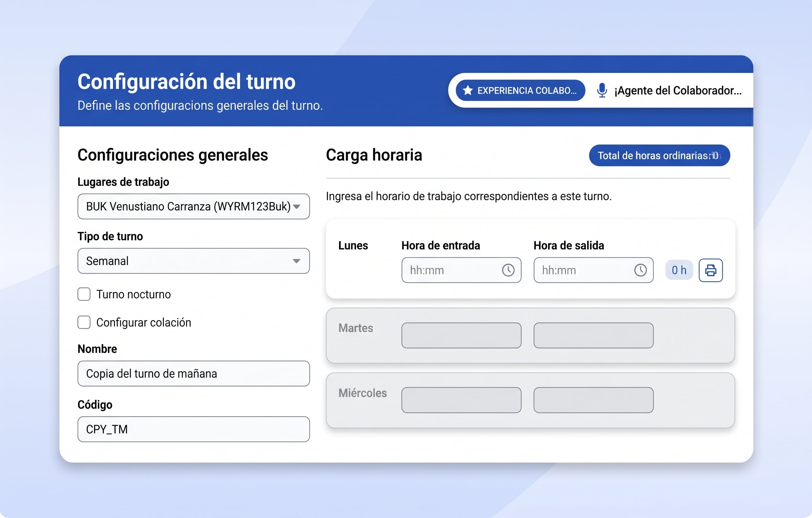Click the Lugares de trabajo label

(123, 182)
